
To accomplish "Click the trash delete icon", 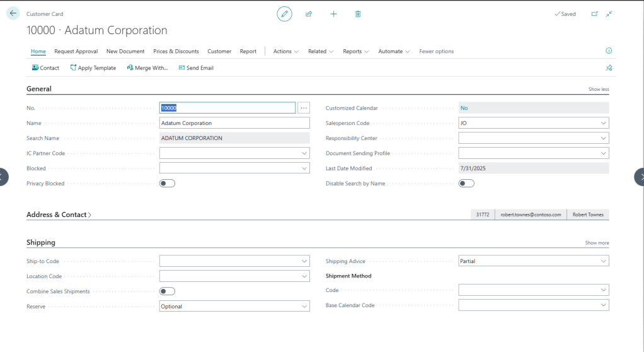I will point(358,14).
